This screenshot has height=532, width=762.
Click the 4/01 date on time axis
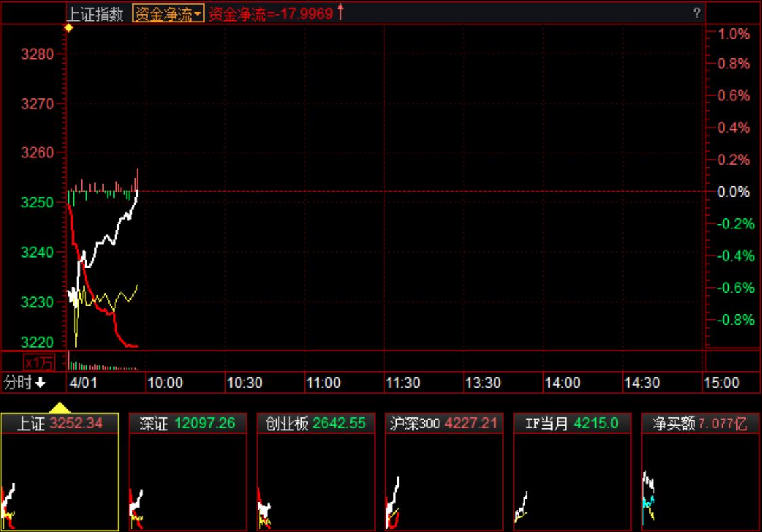(x=83, y=383)
